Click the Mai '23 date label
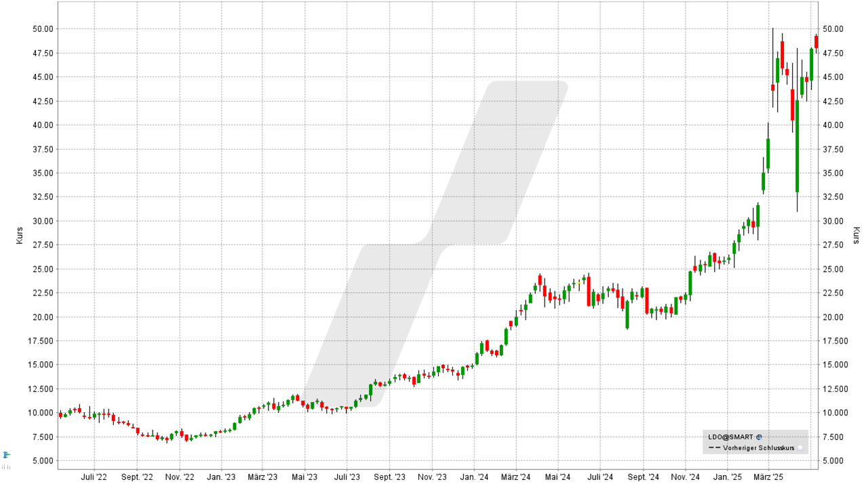Viewport: 868px width, 488px height. point(305,477)
